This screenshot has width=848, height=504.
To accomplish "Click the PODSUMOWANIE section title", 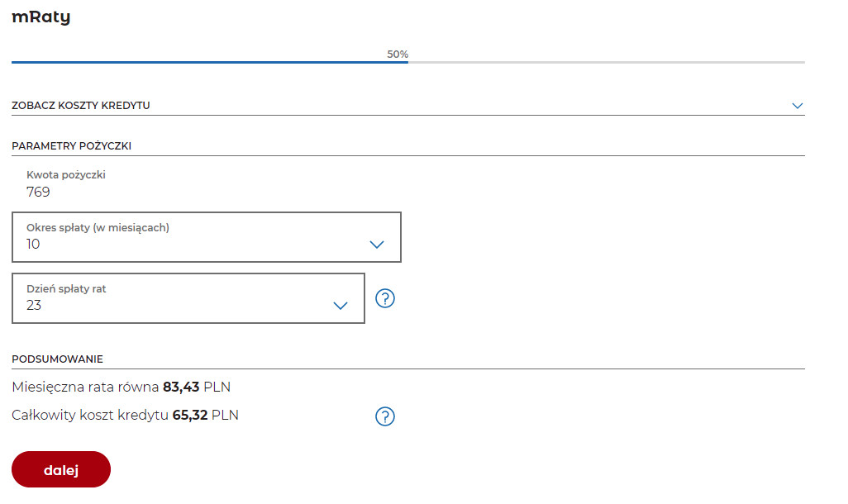I will [57, 359].
